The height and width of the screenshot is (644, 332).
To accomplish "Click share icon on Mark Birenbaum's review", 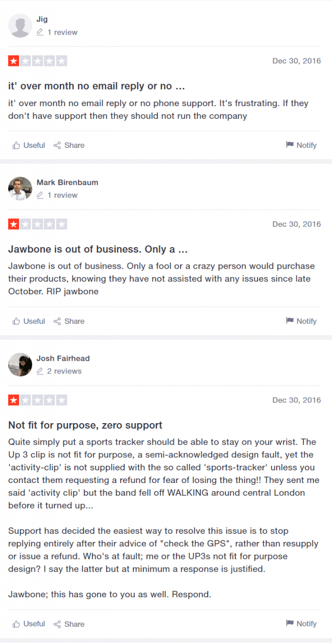I will [x=57, y=321].
